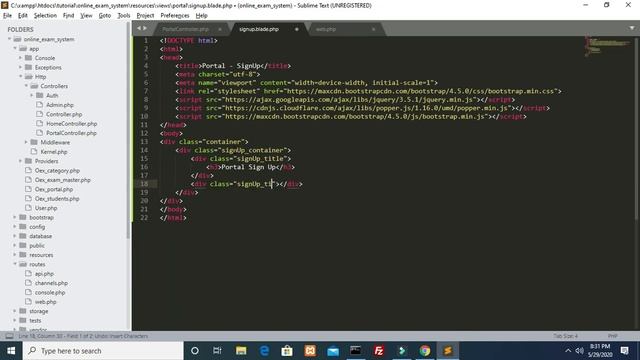Screen dimensions: 640x360
Task: Open Controller.php in the sidebar
Action: (x=64, y=114)
